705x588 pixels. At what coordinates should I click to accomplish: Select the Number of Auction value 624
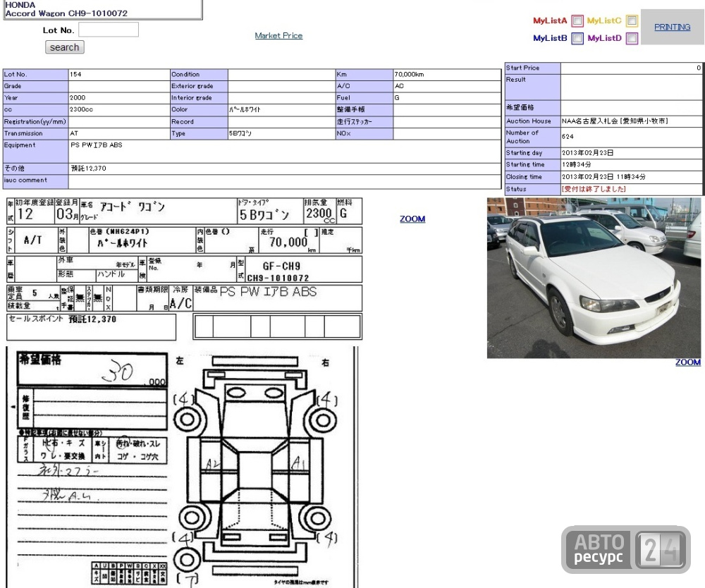pyautogui.click(x=568, y=136)
